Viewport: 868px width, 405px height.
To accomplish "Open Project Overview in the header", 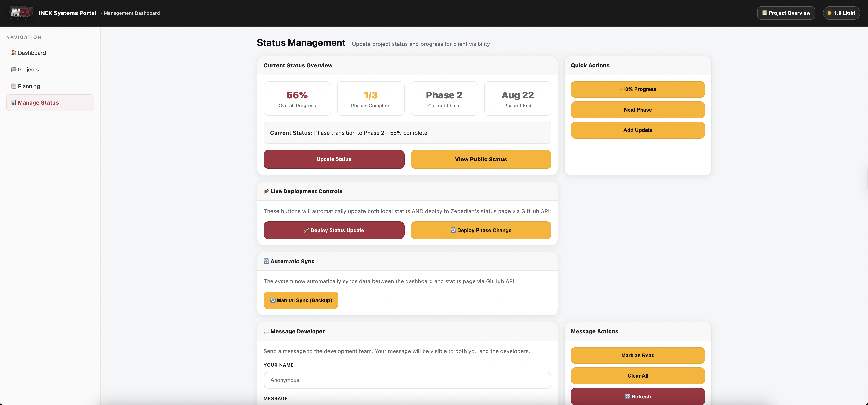I will (786, 13).
